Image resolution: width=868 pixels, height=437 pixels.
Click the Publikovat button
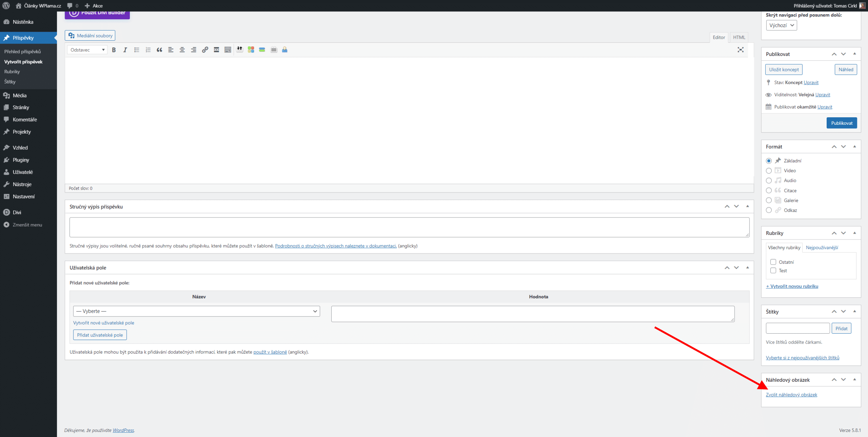[842, 123]
